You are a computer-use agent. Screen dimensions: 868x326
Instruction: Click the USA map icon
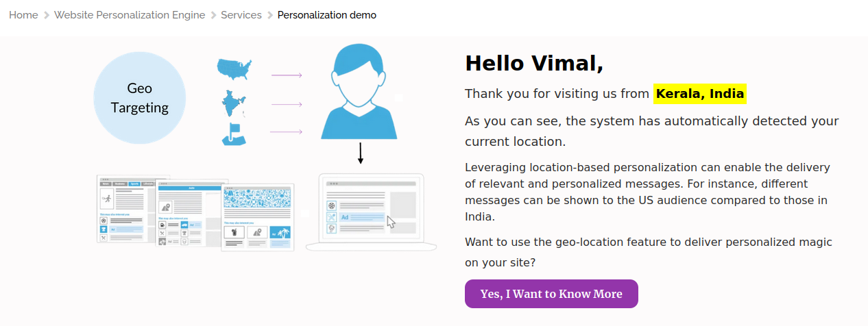coord(235,68)
